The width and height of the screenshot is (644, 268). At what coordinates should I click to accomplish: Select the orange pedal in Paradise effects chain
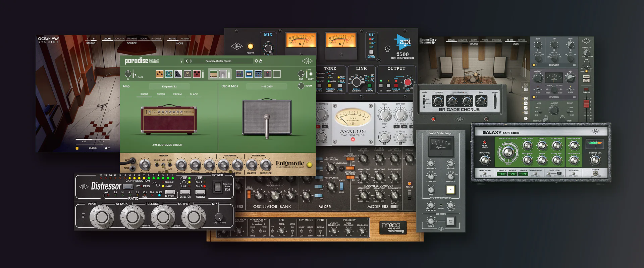coord(160,74)
